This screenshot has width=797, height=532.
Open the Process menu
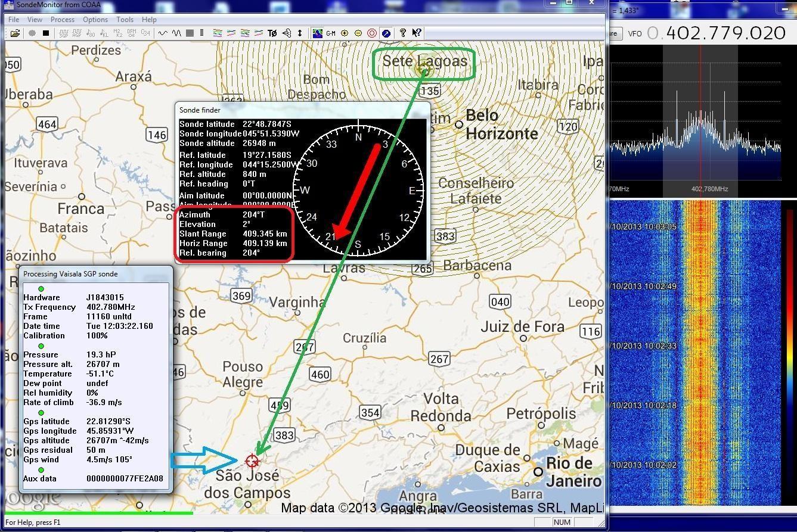[x=63, y=20]
